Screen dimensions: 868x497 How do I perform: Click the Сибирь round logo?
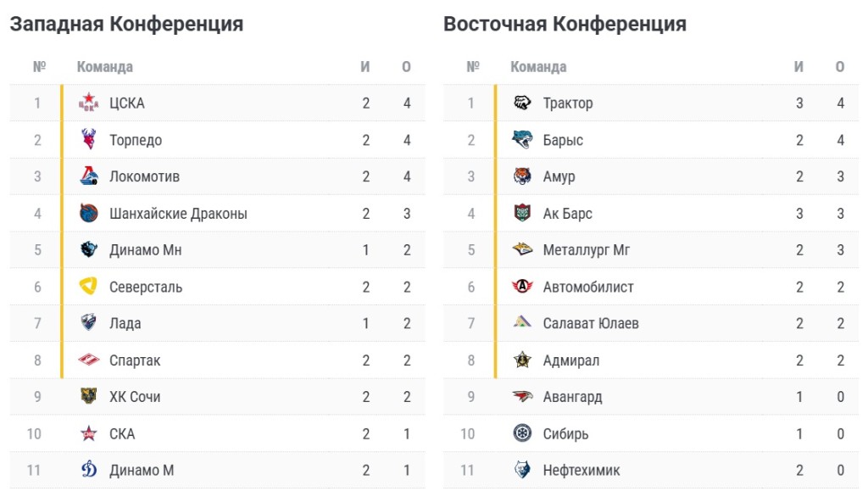pos(522,433)
